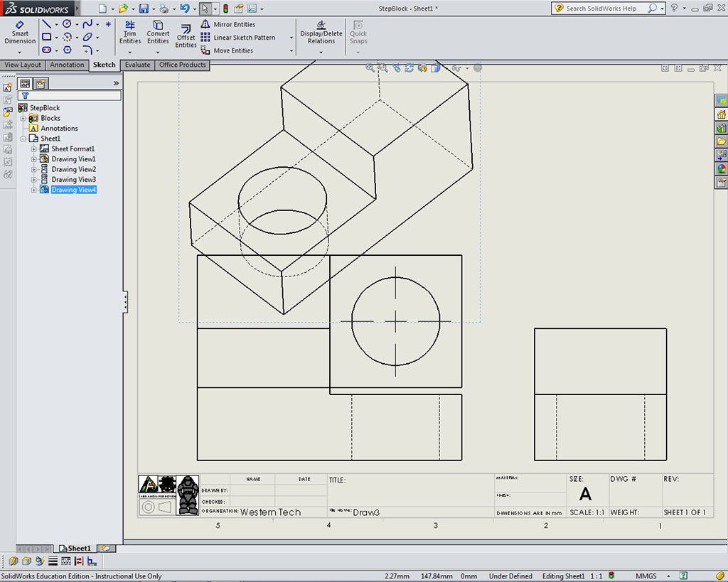This screenshot has height=582, width=728.
Task: Open the MMGS unit system in status bar
Action: 646,576
